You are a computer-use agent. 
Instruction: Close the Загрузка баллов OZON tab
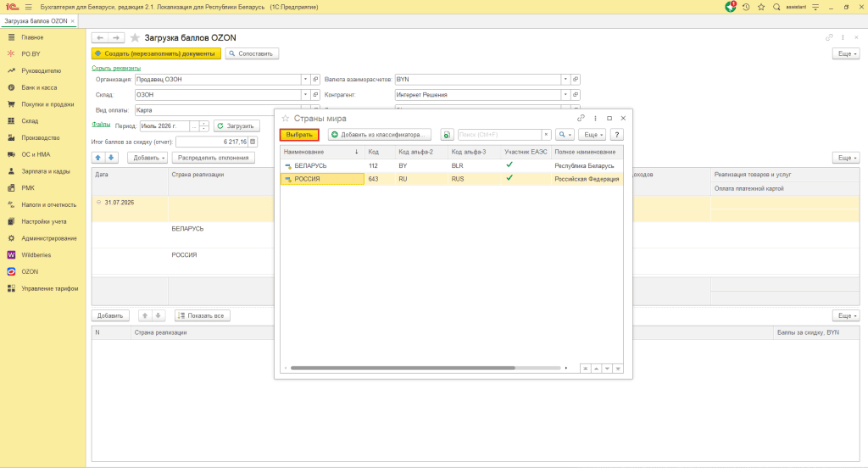coord(73,21)
